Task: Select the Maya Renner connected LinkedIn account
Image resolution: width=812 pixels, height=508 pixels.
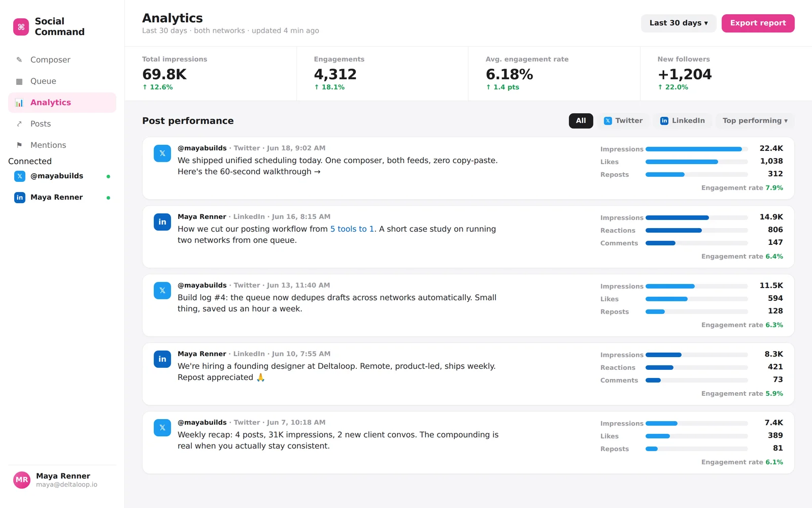Action: (62, 198)
